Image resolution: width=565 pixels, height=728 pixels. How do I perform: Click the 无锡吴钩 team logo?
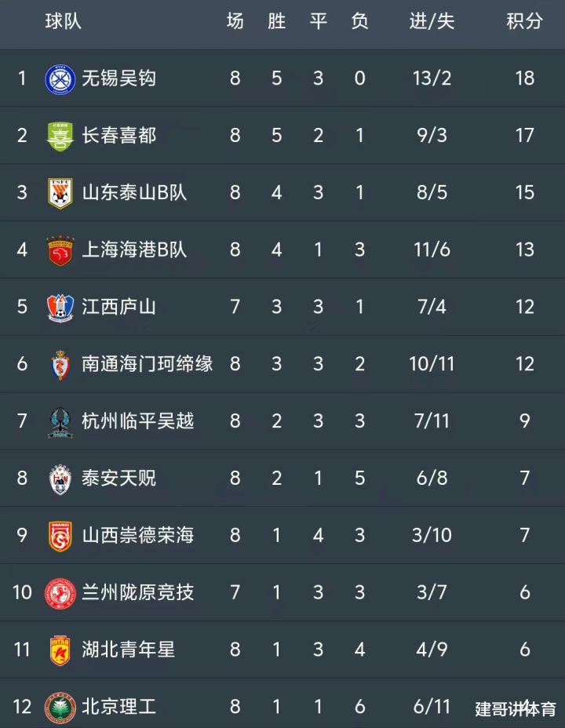coord(60,79)
